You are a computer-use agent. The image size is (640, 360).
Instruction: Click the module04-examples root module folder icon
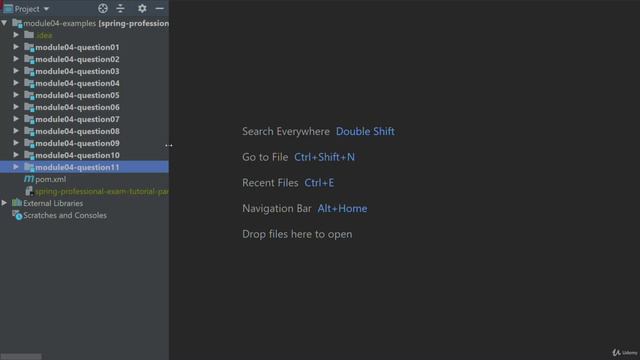click(17, 23)
